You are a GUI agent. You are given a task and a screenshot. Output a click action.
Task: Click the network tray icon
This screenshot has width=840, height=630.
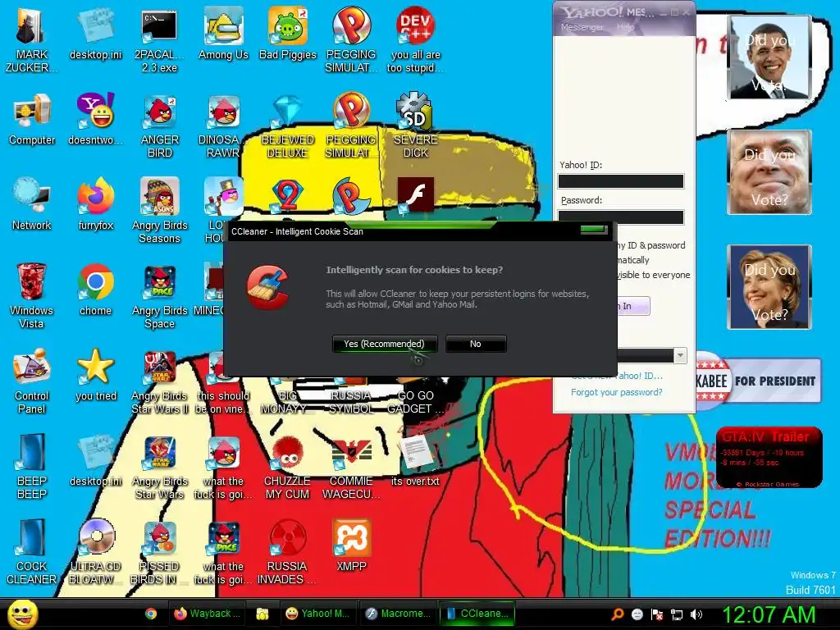(677, 614)
